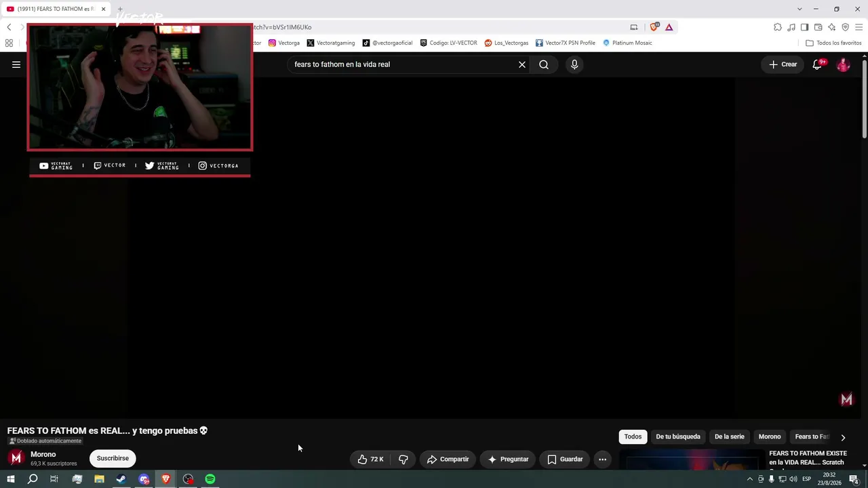Open the clock showing 20:32
The width and height of the screenshot is (868, 488).
[829, 479]
